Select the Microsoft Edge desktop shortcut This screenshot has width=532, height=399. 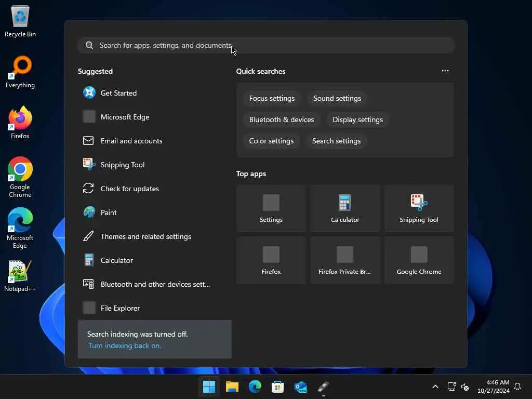point(20,229)
